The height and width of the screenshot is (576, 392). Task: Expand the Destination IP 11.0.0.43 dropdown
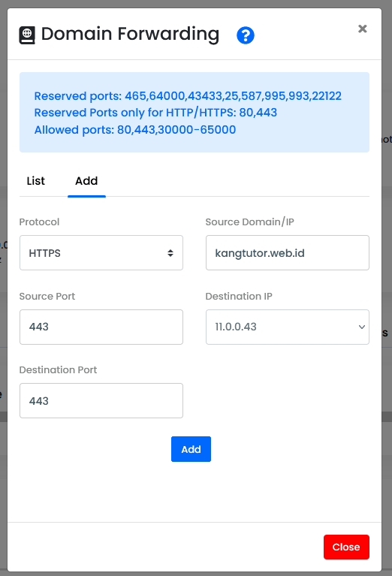288,327
